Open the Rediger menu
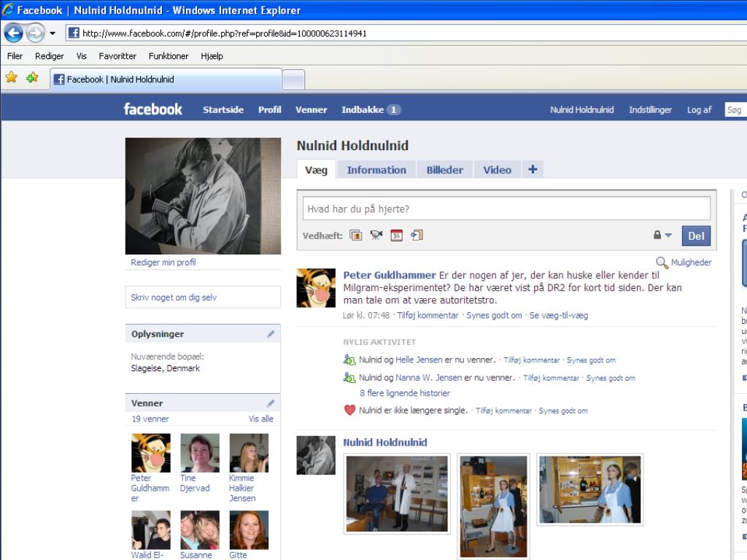 [49, 56]
